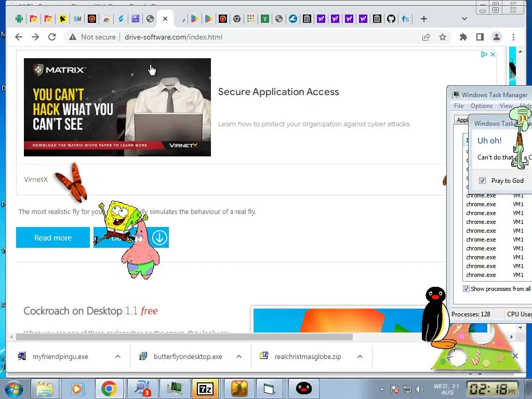Open the fs tab

click(405, 19)
